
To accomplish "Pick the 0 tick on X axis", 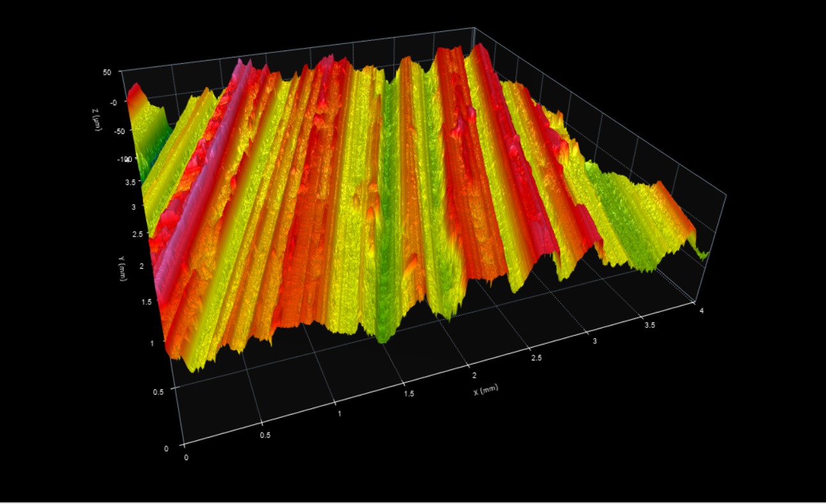I will (x=186, y=458).
